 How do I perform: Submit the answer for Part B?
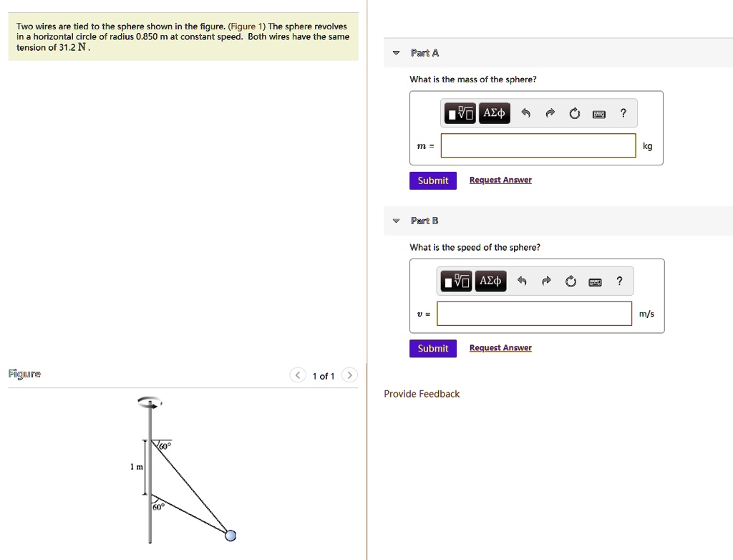(432, 348)
